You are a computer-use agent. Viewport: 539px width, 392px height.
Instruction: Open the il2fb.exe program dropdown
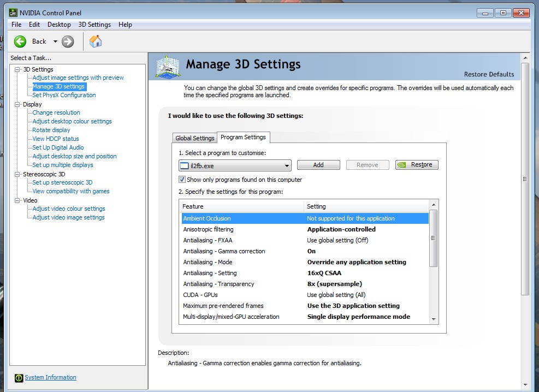pyautogui.click(x=287, y=165)
